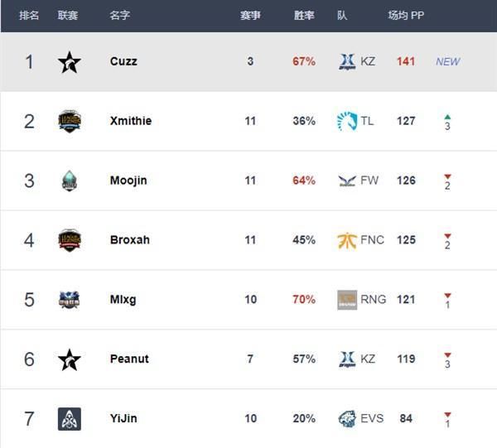Click the EVS team logo in YiJin's row
Image resolution: width=497 pixels, height=448 pixels.
pyautogui.click(x=347, y=419)
